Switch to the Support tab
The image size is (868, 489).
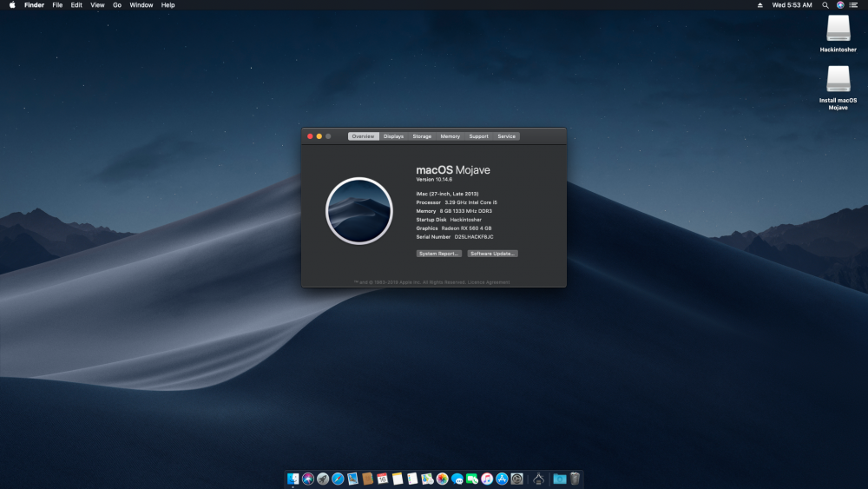pos(479,136)
